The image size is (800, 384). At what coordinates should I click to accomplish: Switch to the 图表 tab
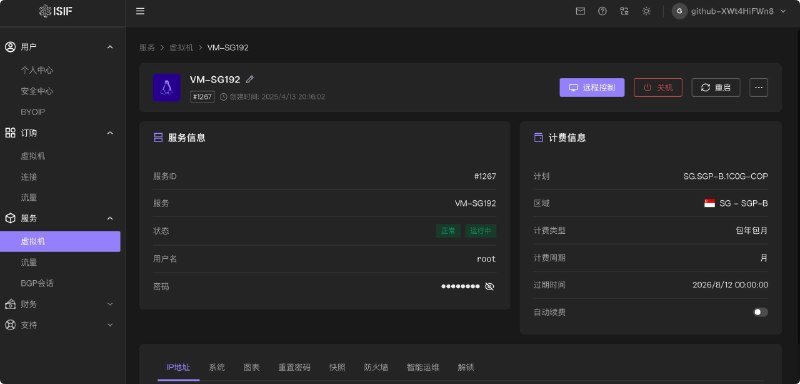click(252, 367)
